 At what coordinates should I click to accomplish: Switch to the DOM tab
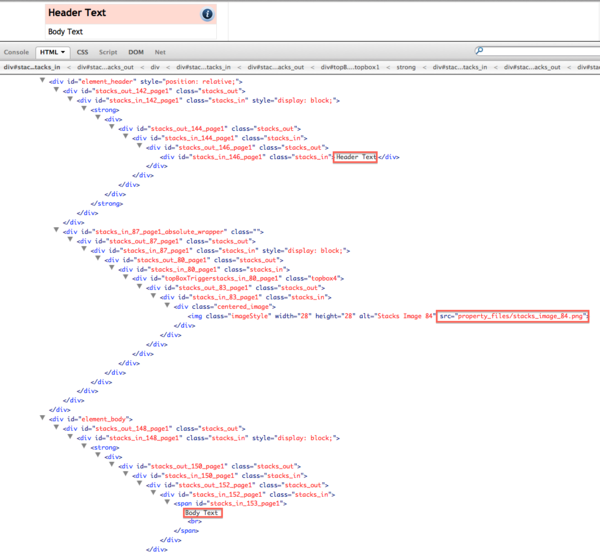136,52
